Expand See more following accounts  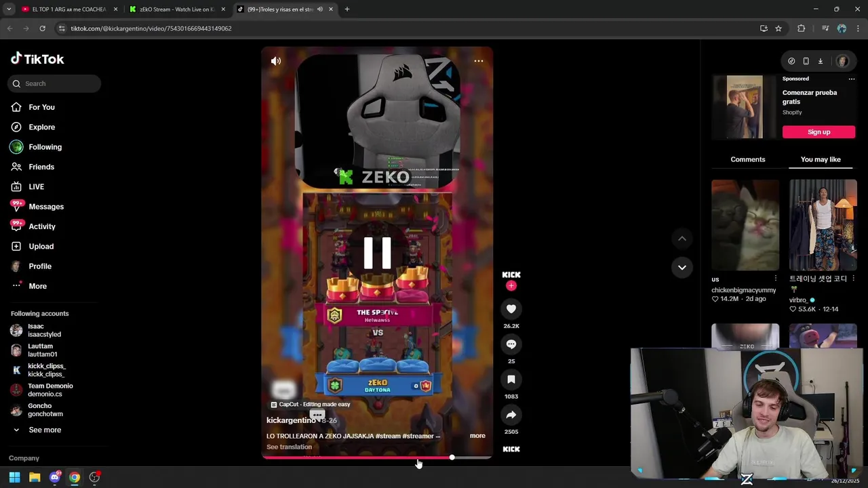pos(37,430)
